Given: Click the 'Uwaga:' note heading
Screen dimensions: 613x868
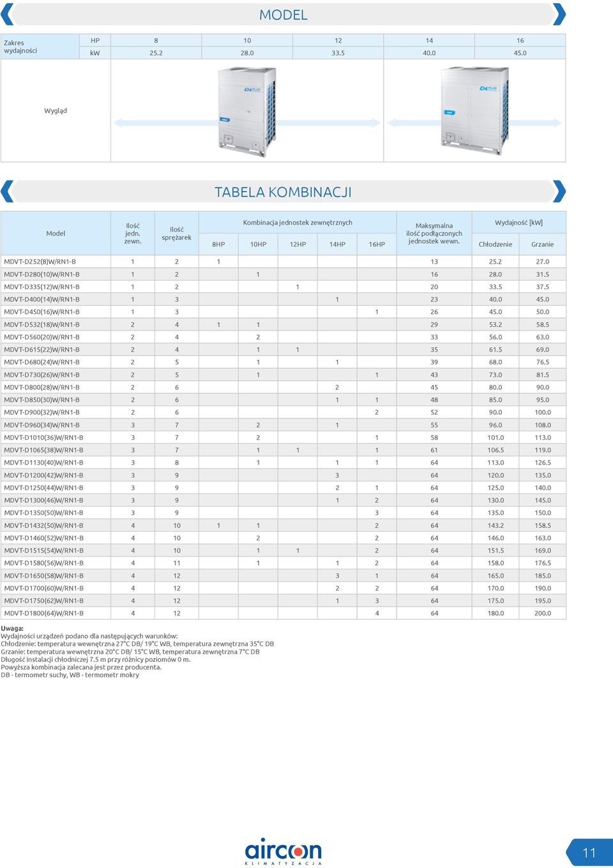Looking at the screenshot, I should coord(12,629).
